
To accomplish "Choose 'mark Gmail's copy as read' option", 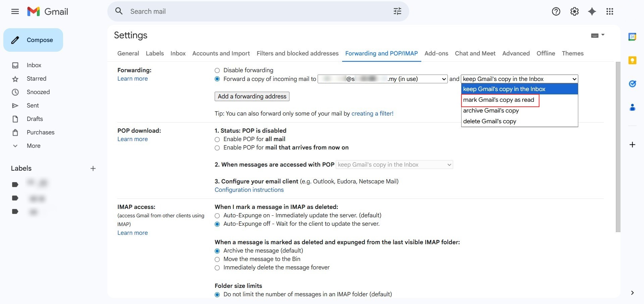I will [x=498, y=100].
